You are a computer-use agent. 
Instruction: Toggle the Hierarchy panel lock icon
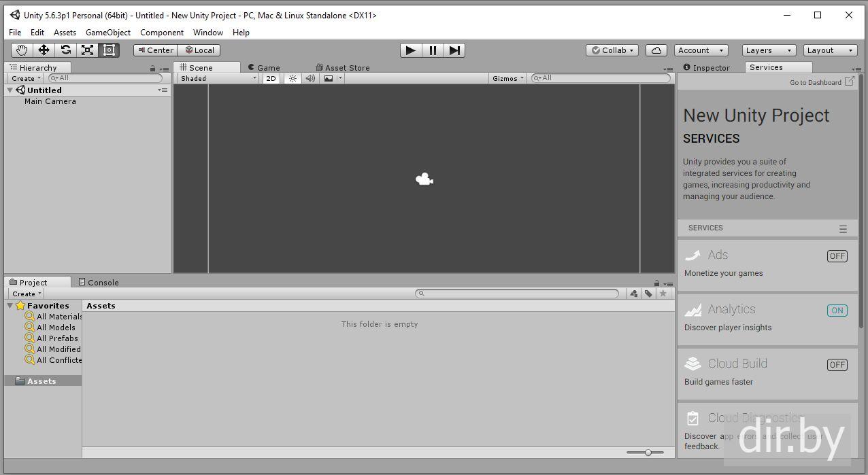[x=152, y=69]
